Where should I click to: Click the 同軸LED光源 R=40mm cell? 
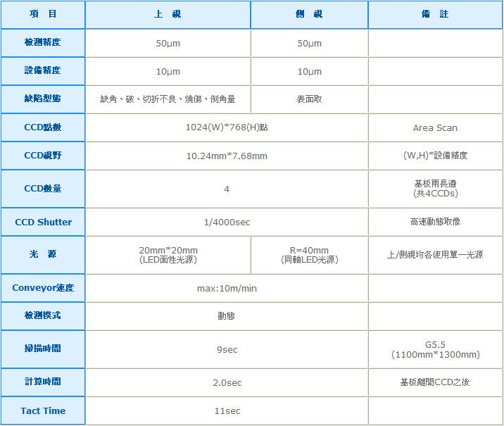(309, 255)
